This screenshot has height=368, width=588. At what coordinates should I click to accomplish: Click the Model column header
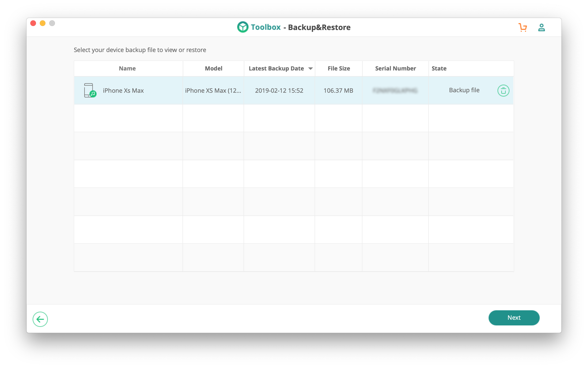click(213, 69)
